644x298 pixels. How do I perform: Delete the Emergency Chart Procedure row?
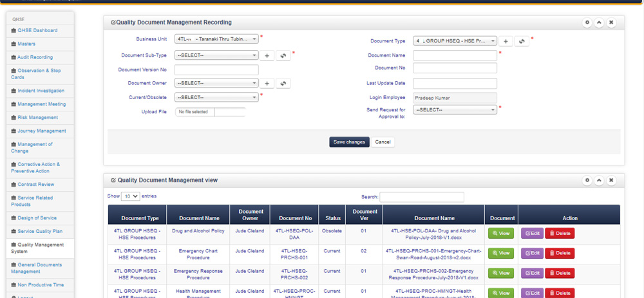[560, 253]
